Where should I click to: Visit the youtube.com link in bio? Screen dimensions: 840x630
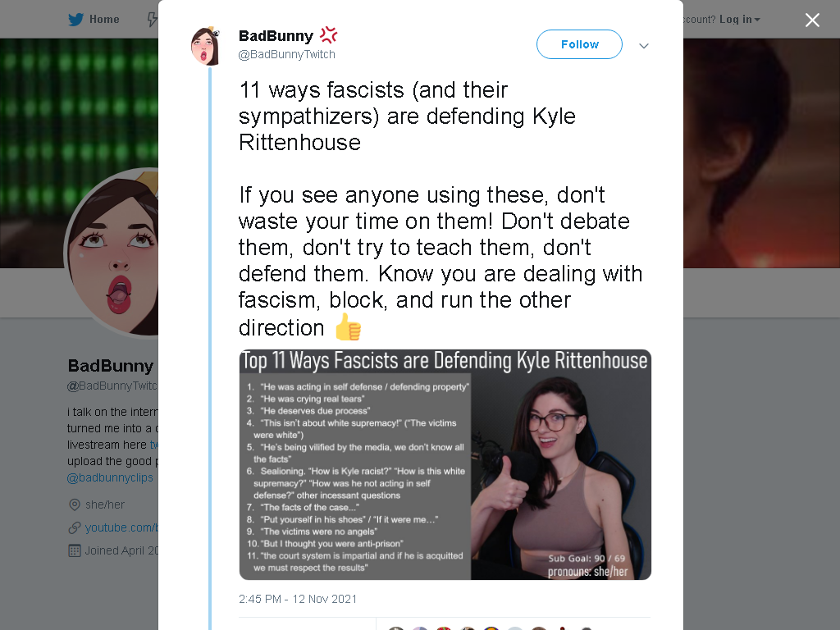[121, 527]
